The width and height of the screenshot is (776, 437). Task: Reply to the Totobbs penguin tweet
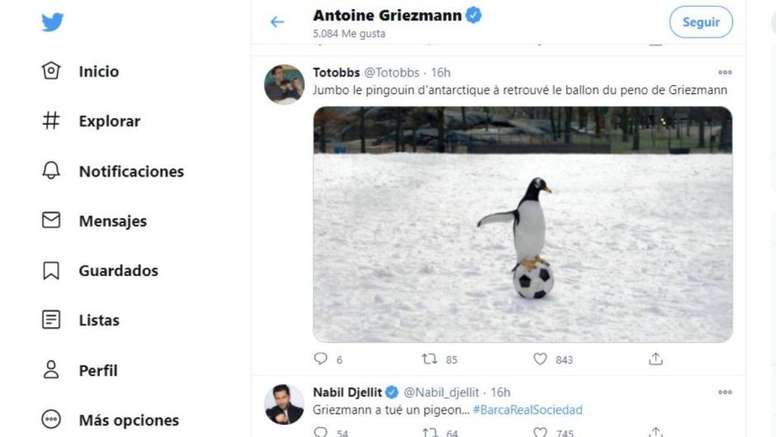(321, 359)
